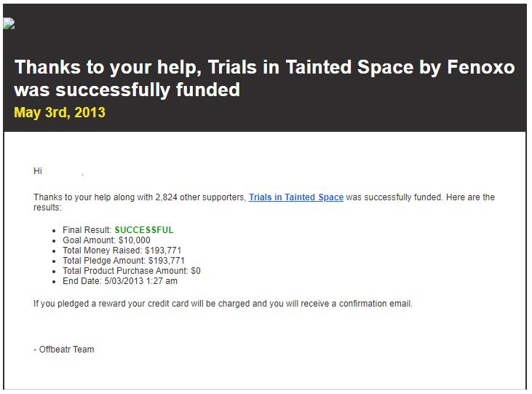Click the bullet before End Date

tap(54, 282)
